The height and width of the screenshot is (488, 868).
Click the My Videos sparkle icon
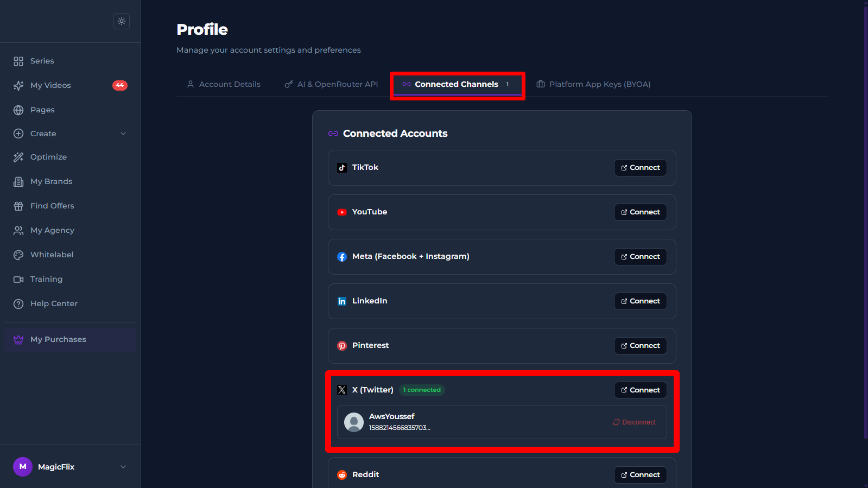18,86
